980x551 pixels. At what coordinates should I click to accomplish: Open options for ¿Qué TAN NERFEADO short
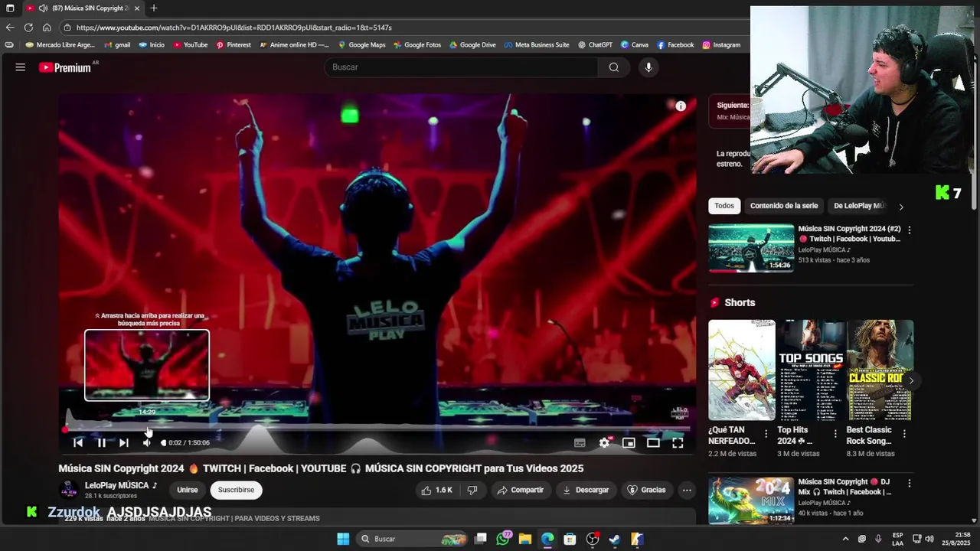(x=766, y=434)
